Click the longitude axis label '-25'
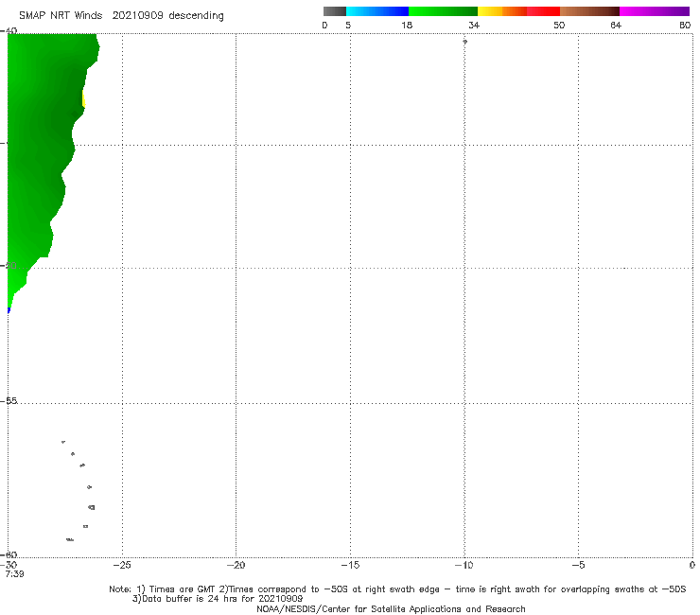Screen dimensions: 700x615 pyautogui.click(x=122, y=565)
